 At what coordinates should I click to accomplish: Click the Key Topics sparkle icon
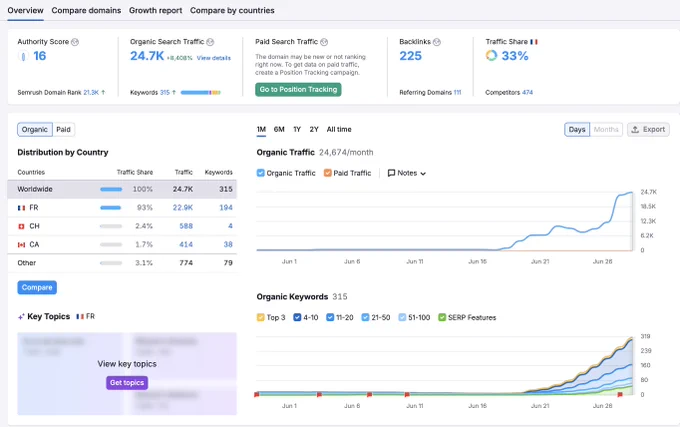[x=21, y=317]
